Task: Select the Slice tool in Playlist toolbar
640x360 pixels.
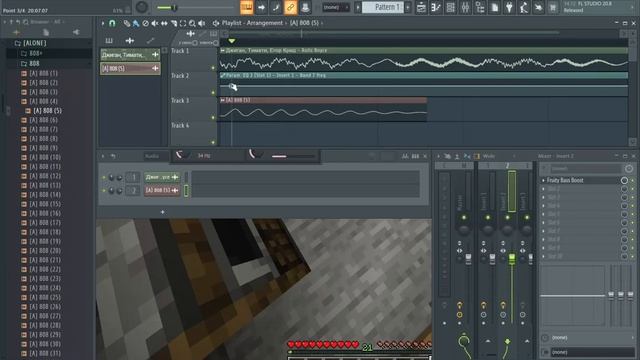Action: [173, 24]
